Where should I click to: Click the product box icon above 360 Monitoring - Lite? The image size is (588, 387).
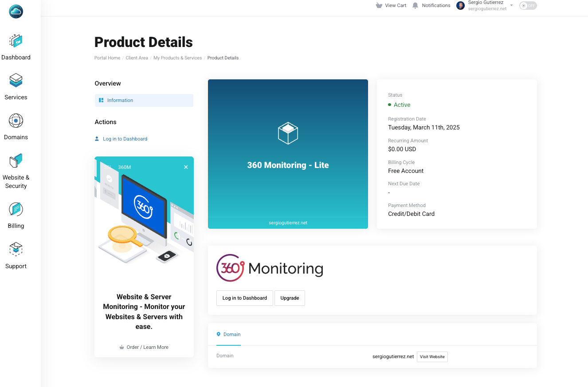click(x=288, y=133)
